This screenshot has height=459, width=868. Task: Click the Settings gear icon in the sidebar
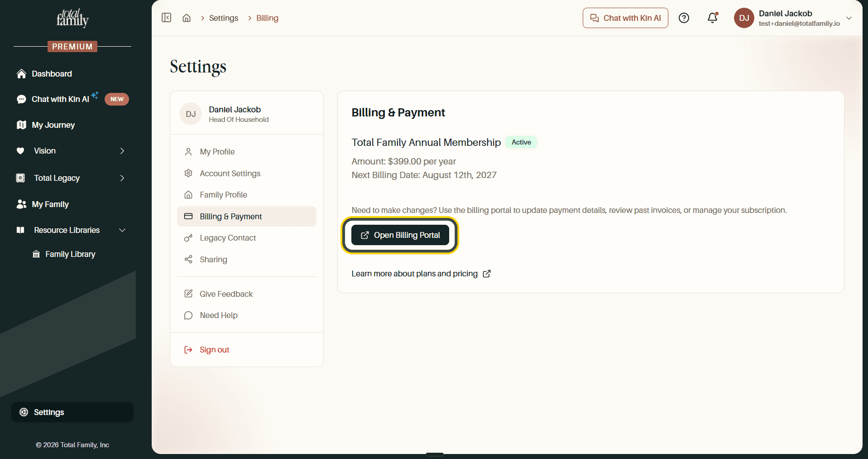pyautogui.click(x=24, y=412)
